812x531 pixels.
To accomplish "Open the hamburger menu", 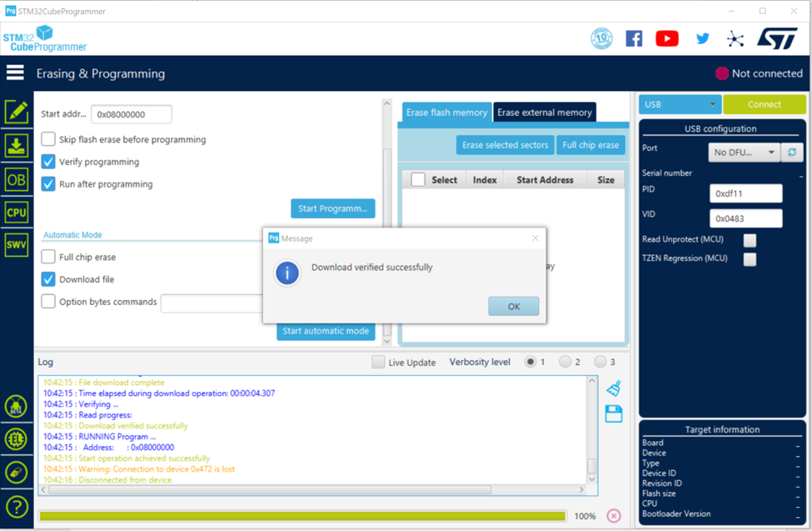I will click(15, 73).
